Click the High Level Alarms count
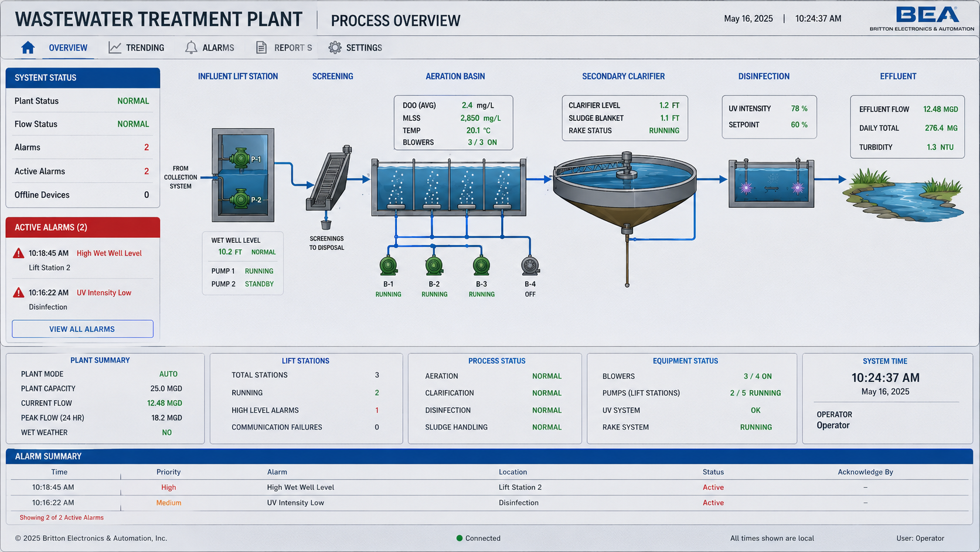 tap(377, 410)
